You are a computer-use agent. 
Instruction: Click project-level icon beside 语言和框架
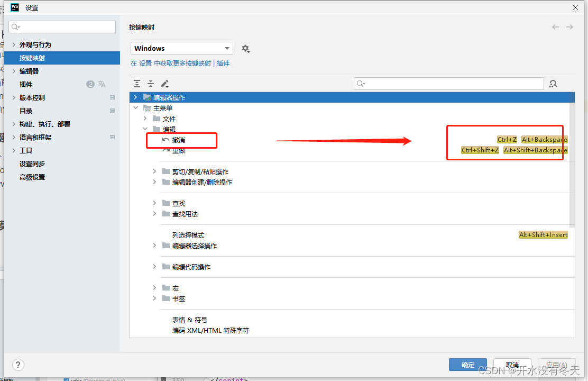112,138
